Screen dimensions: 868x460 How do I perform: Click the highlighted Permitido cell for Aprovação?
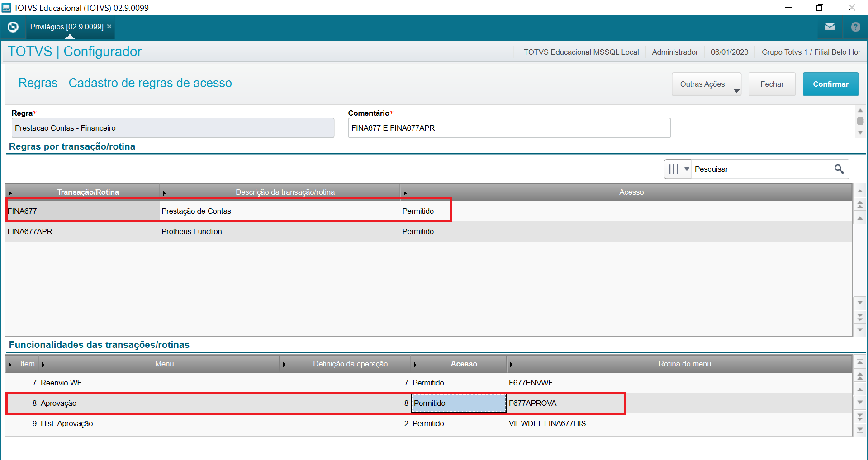[x=459, y=403]
